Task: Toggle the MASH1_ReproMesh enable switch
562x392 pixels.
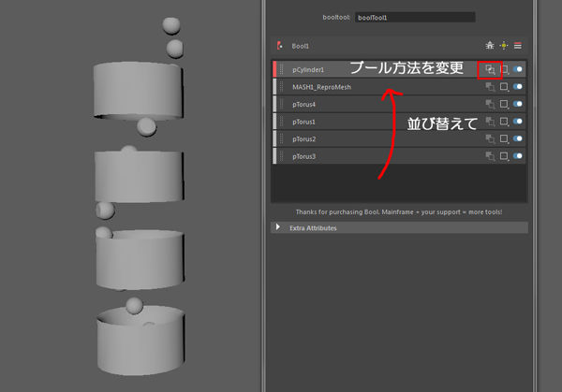Action: point(518,87)
